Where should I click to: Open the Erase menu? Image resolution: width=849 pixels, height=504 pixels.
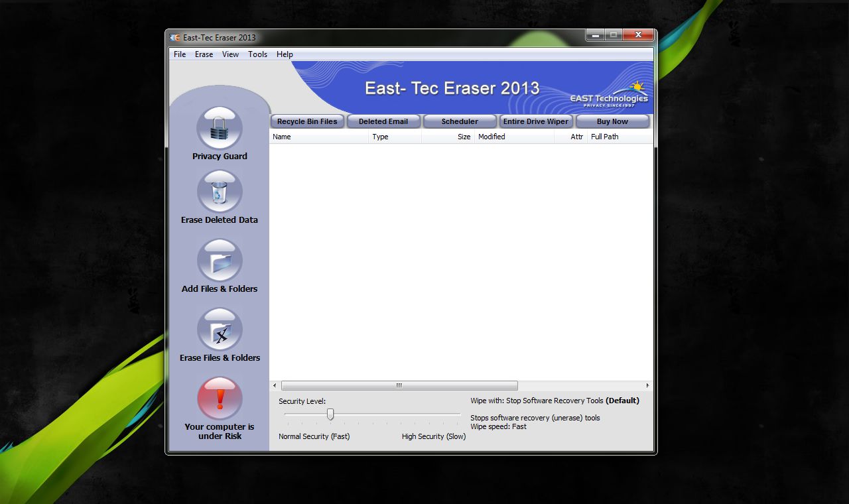pyautogui.click(x=204, y=54)
